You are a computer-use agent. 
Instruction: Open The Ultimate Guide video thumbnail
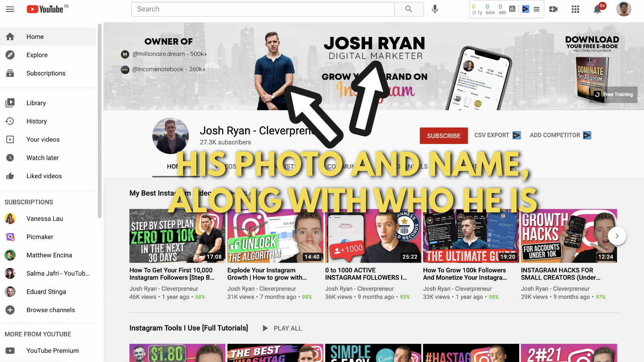pos(471,236)
